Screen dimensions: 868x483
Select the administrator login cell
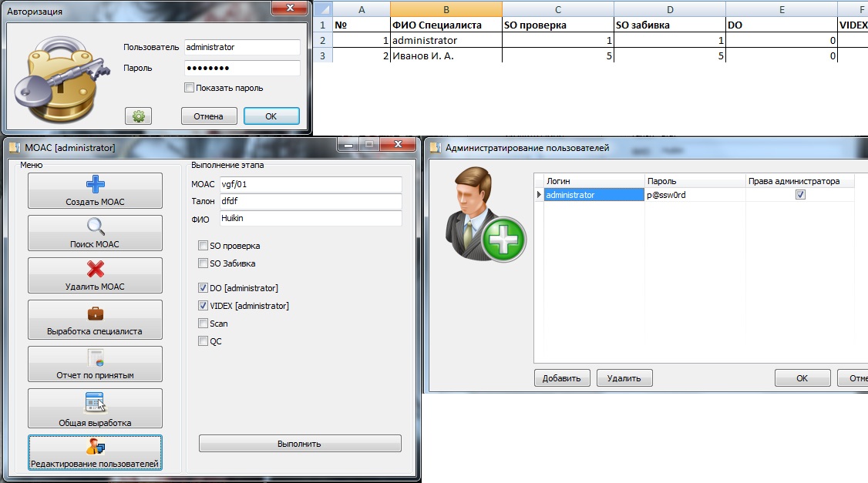click(x=594, y=195)
